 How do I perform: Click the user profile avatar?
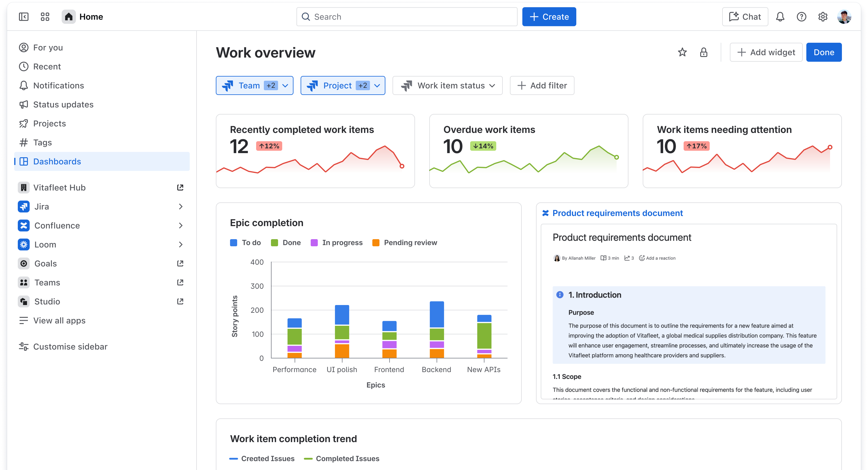tap(844, 17)
